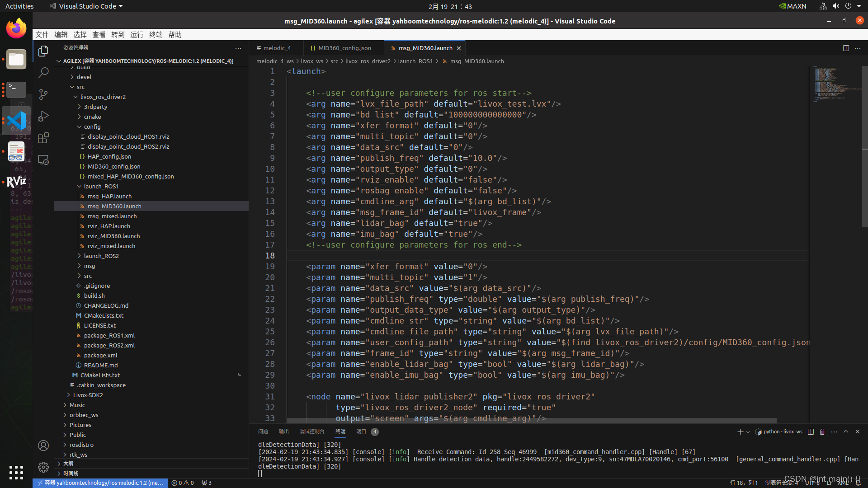Open the Source Control view

click(43, 94)
